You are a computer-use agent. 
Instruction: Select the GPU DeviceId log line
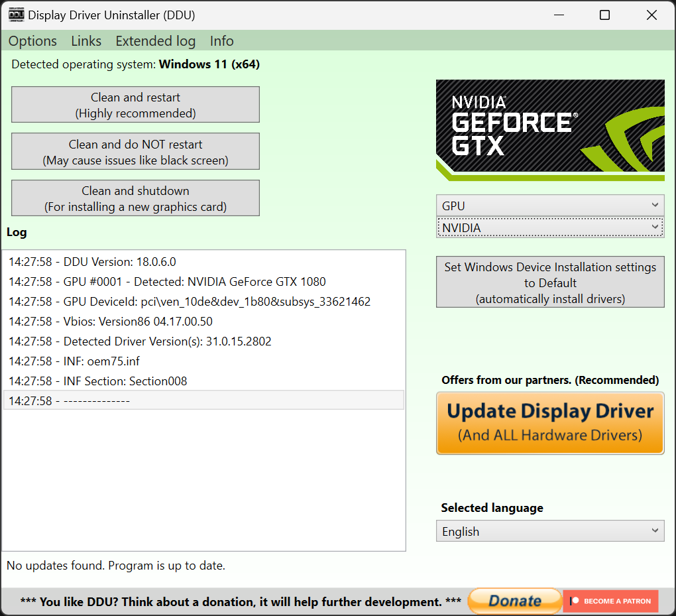click(203, 302)
